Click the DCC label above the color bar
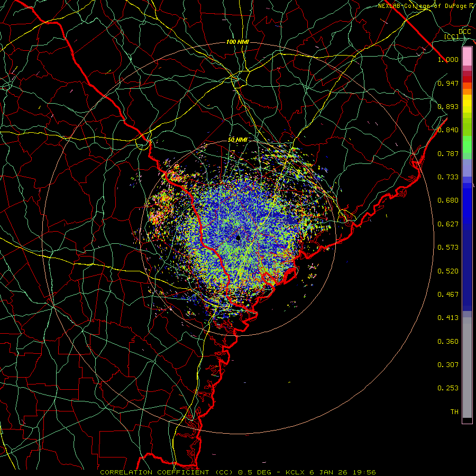Image resolution: width=476 pixels, height=476 pixels. (x=464, y=32)
